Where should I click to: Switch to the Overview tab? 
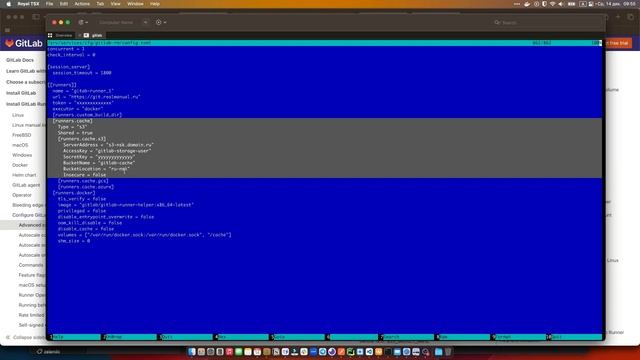click(64, 36)
